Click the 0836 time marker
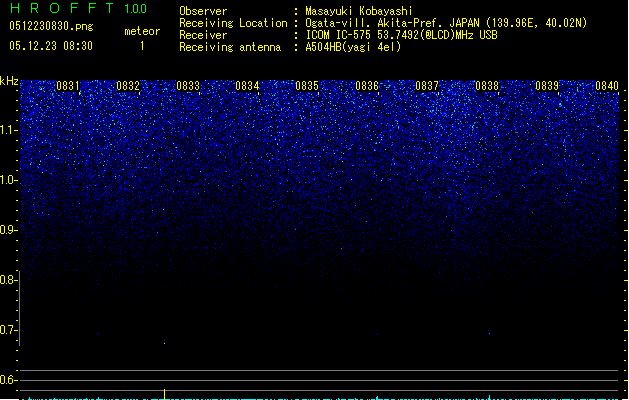629x400 pixels. tap(367, 86)
